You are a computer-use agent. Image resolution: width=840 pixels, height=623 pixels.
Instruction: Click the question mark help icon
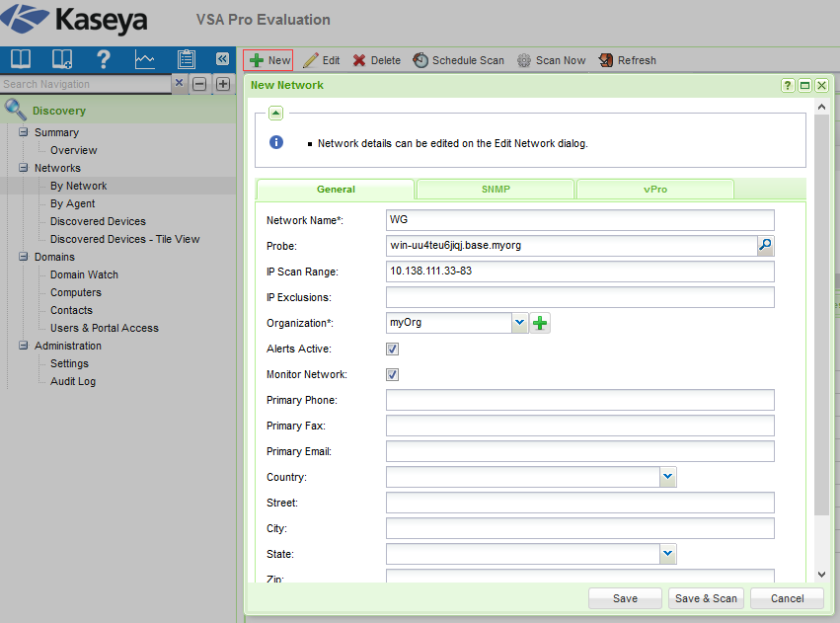click(x=103, y=59)
